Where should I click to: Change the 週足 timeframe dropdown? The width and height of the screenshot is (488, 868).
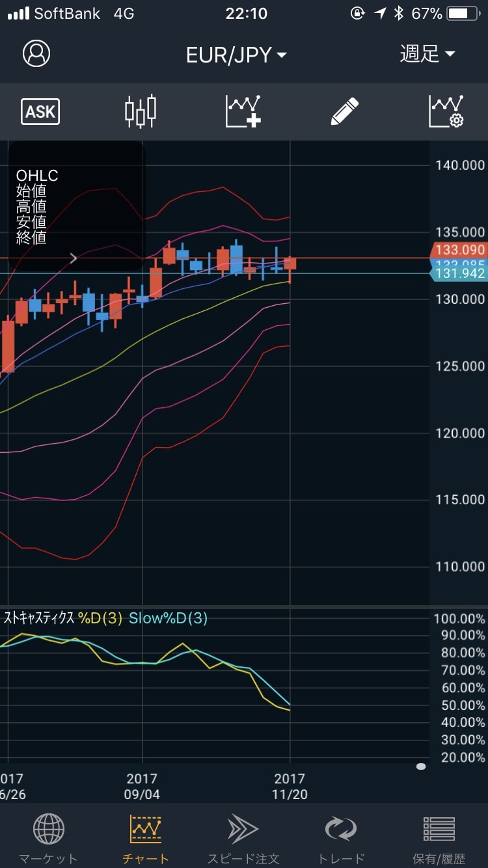427,54
